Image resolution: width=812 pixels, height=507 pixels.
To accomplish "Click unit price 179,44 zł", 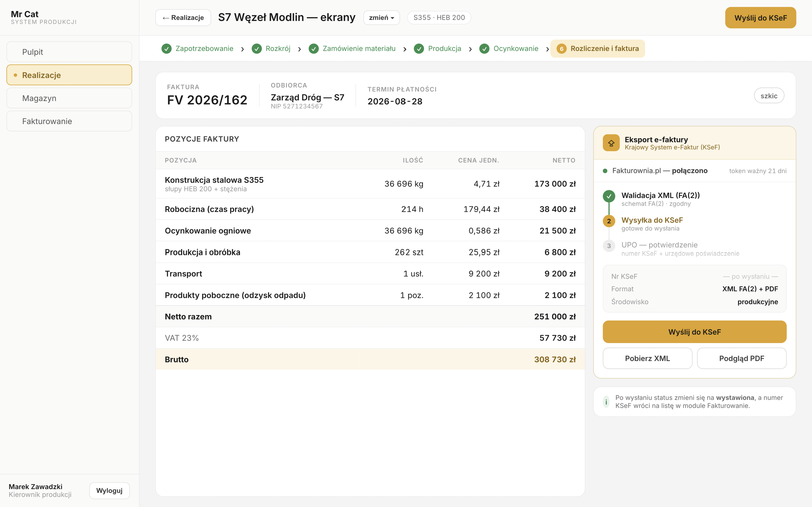I will click(482, 209).
